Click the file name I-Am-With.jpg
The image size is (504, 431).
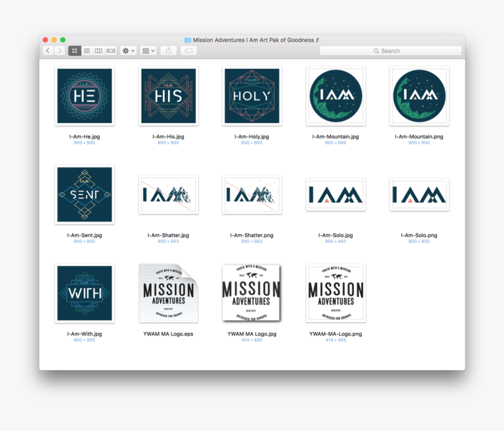84,334
